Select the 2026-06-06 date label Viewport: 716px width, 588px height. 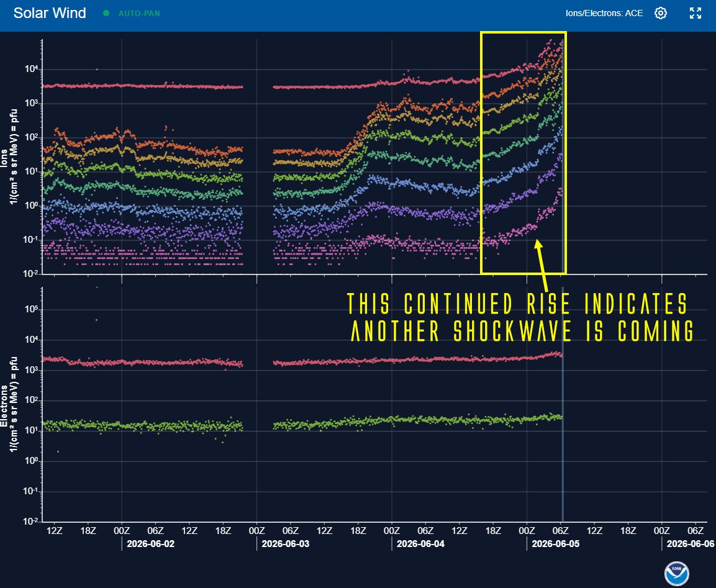click(x=691, y=544)
